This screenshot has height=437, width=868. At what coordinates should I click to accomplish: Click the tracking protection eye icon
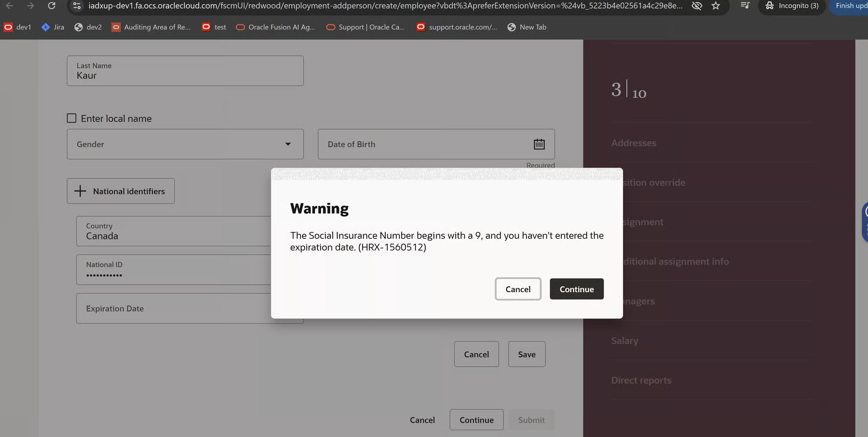[x=697, y=6]
